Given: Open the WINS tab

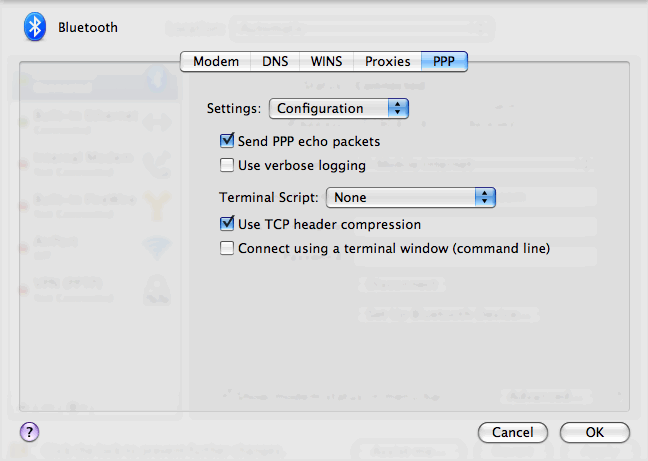Looking at the screenshot, I should coord(326,61).
